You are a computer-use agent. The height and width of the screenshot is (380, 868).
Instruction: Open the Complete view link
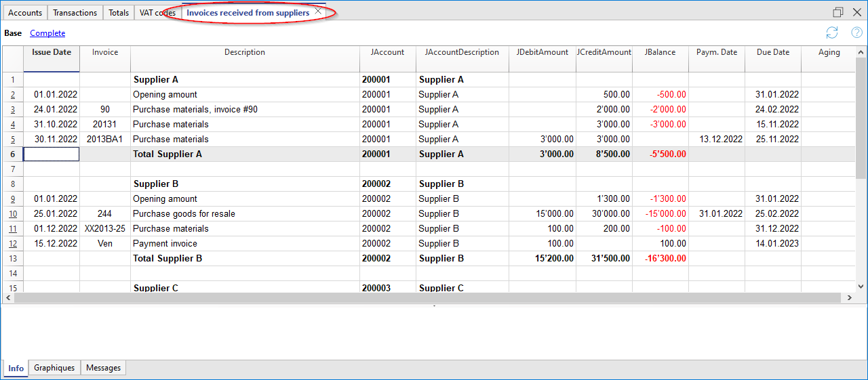(47, 33)
